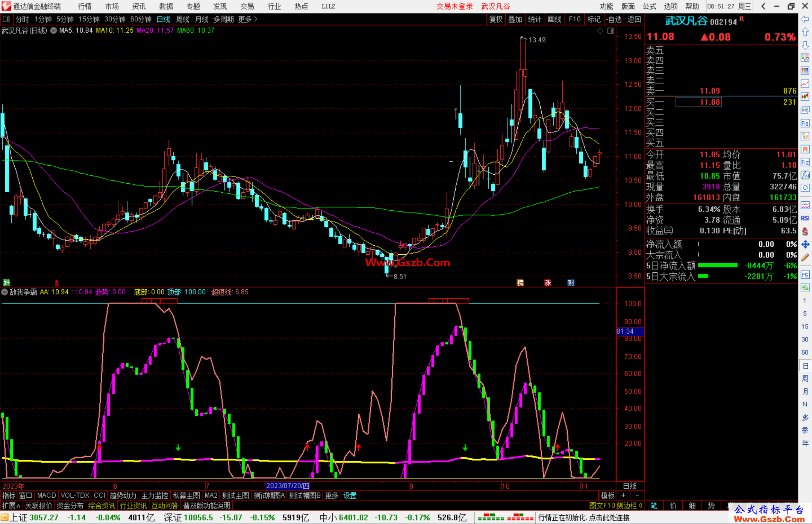Select the pencil drawing tool icon
The height and width of the screenshot is (524, 812).
[x=805, y=257]
